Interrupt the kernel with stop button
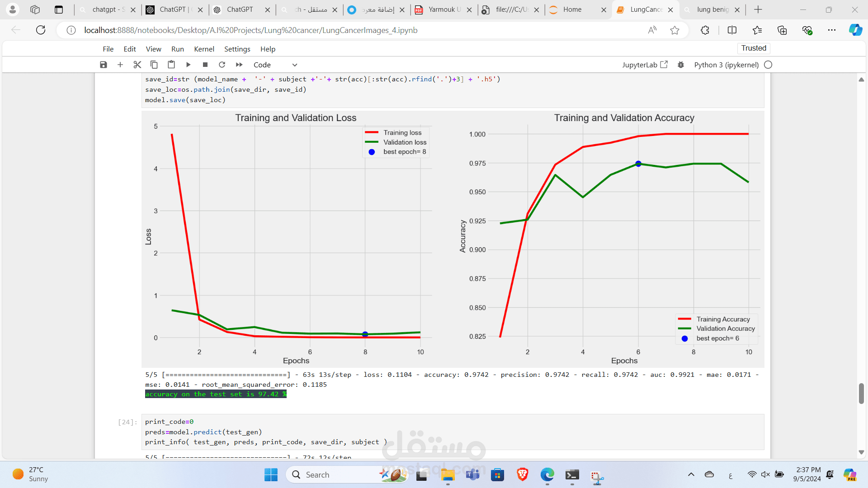 click(x=205, y=65)
